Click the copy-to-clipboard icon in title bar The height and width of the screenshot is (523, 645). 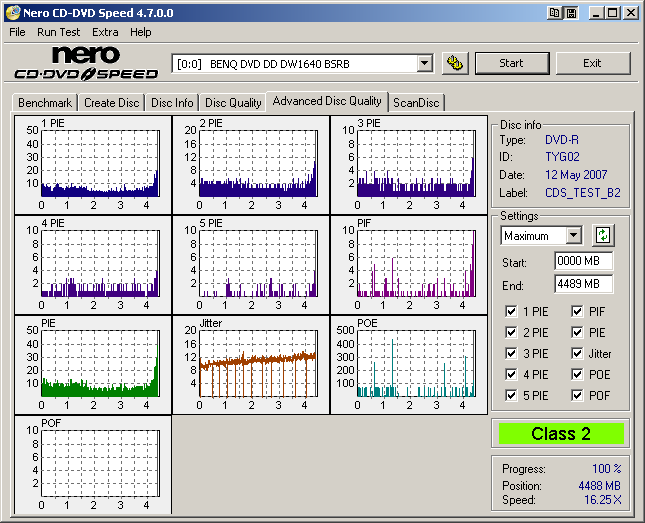(555, 13)
